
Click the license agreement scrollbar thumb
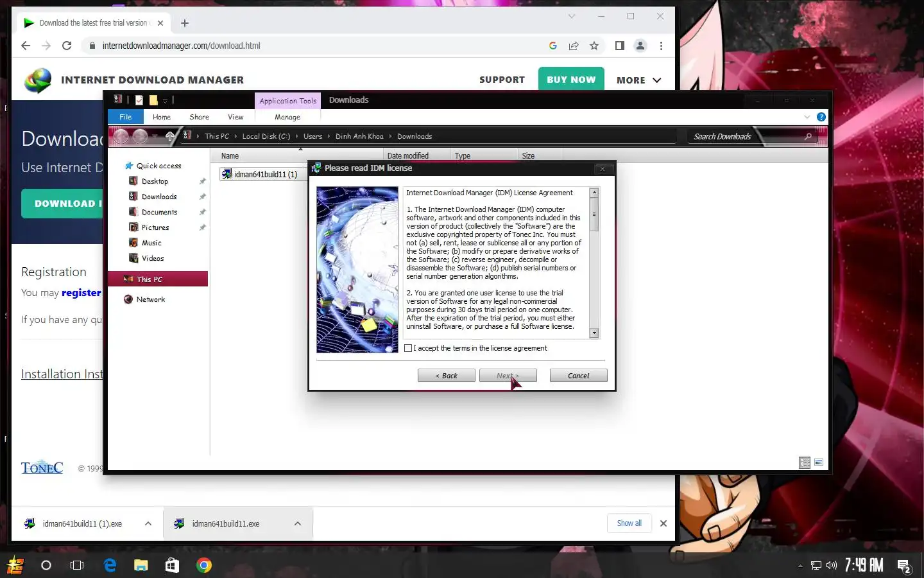tap(594, 215)
